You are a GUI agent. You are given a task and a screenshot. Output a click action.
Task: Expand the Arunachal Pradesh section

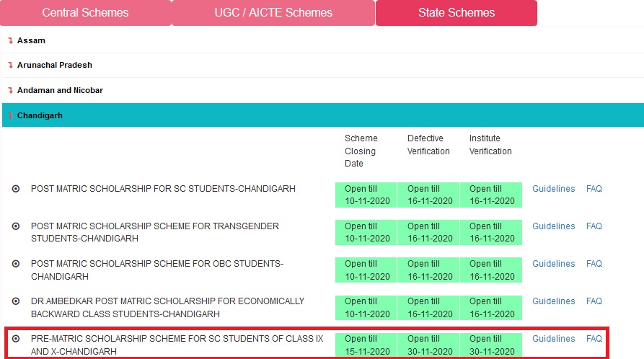(54, 65)
